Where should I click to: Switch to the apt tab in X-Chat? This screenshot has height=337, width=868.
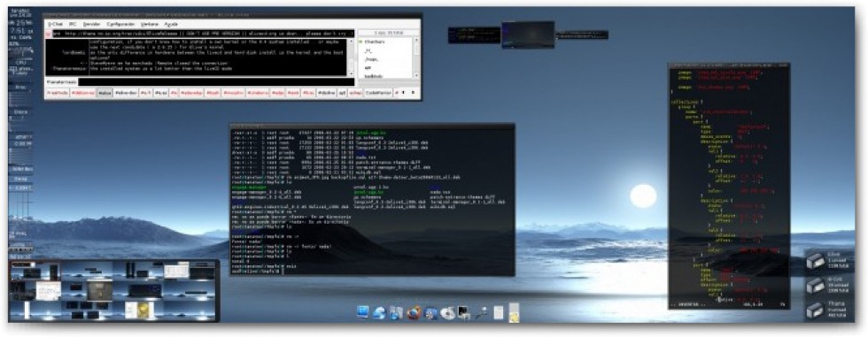coord(342,93)
